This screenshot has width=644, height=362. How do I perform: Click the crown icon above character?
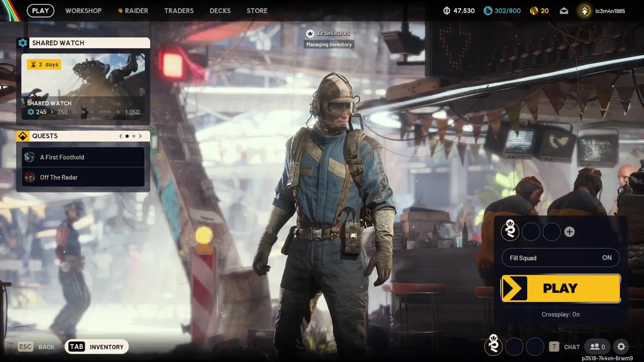coord(310,33)
